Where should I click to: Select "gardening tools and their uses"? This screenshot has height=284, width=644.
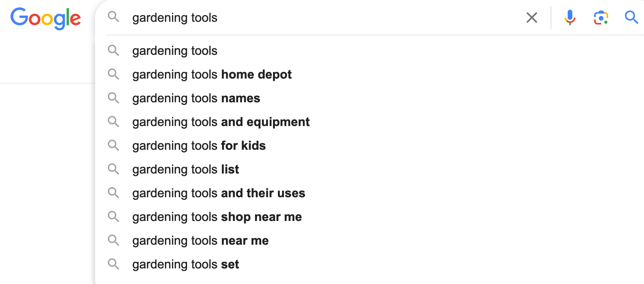tap(218, 193)
